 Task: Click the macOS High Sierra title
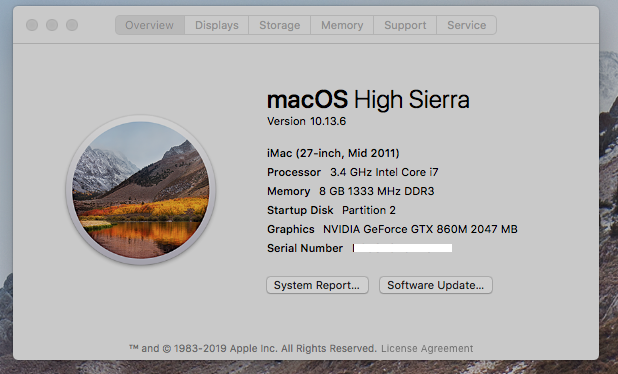368,99
